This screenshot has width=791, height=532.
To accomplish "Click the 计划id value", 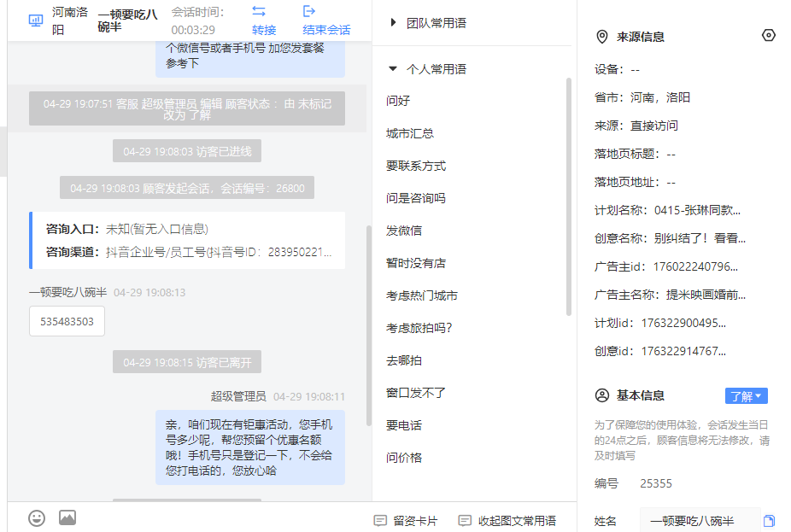I will pyautogui.click(x=683, y=323).
